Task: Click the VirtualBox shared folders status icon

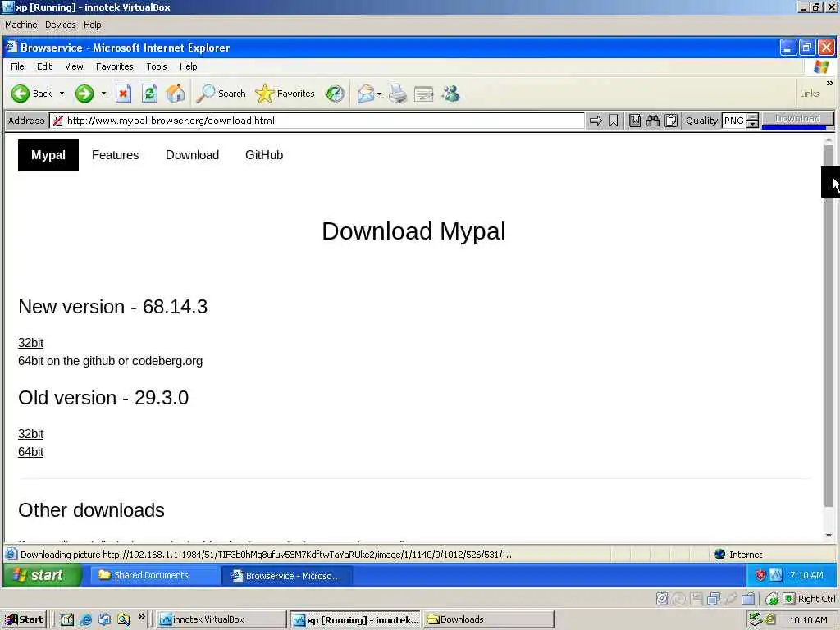Action: [x=748, y=599]
